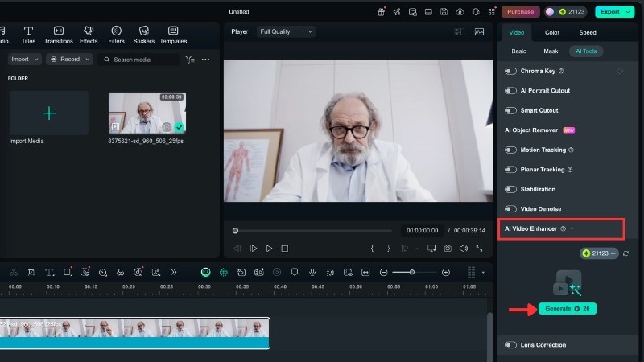Open the Stickers library
Image resolution: width=644 pixels, height=362 pixels.
pos(144,35)
